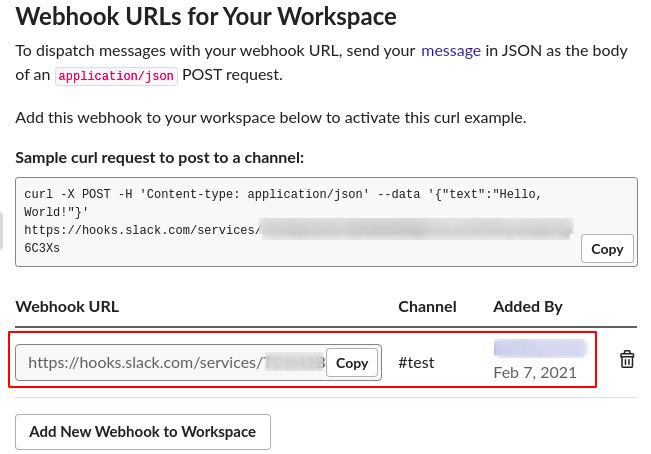651x454 pixels.
Task: Click the Sample curl request label
Action: pos(159,158)
